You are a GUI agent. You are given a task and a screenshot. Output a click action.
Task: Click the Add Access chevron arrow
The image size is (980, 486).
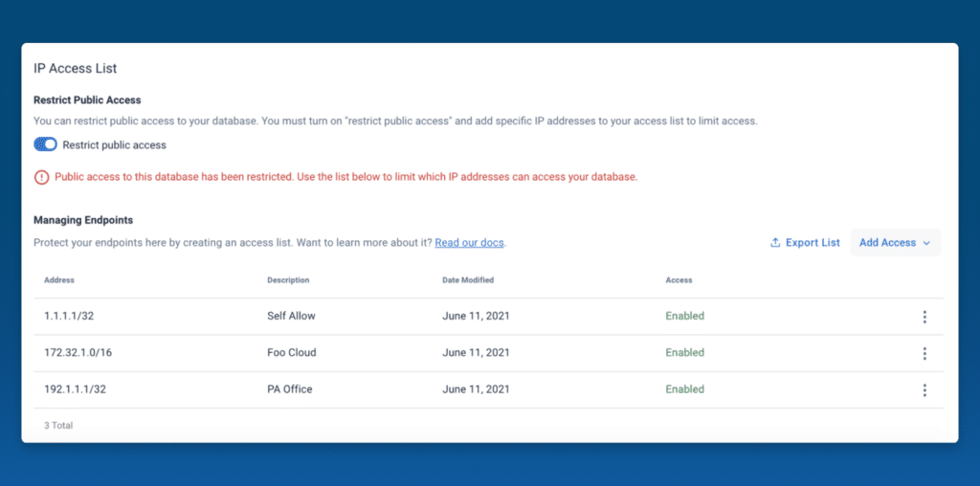tap(926, 243)
